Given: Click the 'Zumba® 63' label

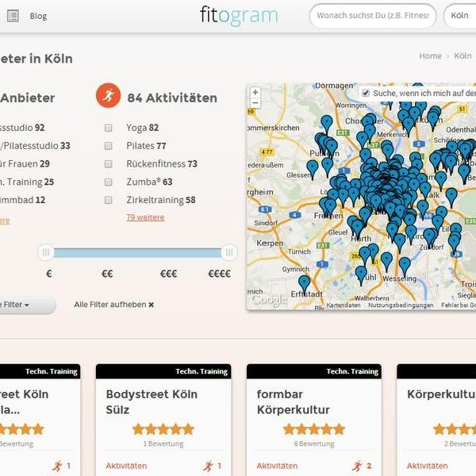Looking at the screenshot, I should [149, 182].
